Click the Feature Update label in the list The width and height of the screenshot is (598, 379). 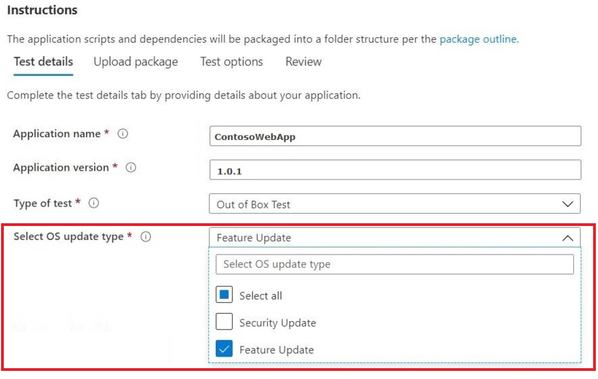(x=276, y=350)
